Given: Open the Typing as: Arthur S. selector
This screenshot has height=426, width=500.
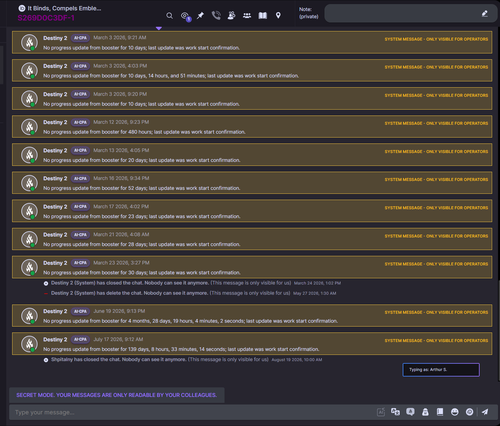Looking at the screenshot, I should (441, 370).
